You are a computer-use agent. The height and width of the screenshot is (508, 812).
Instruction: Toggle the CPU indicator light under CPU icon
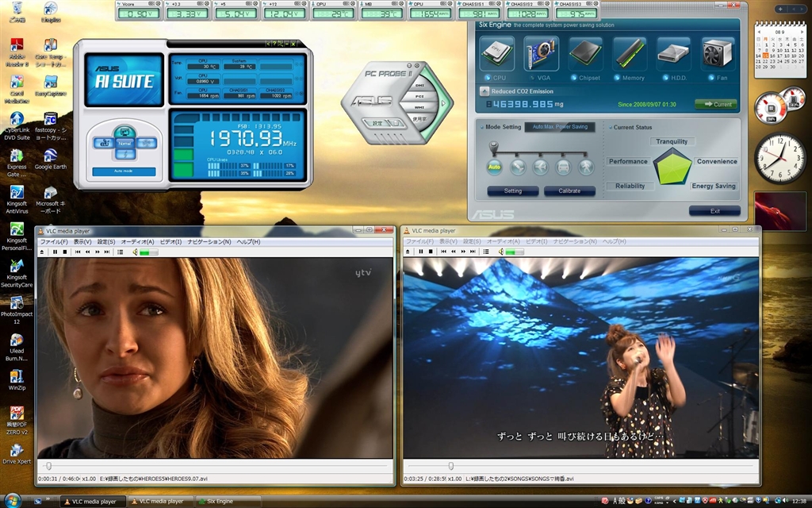pyautogui.click(x=488, y=78)
